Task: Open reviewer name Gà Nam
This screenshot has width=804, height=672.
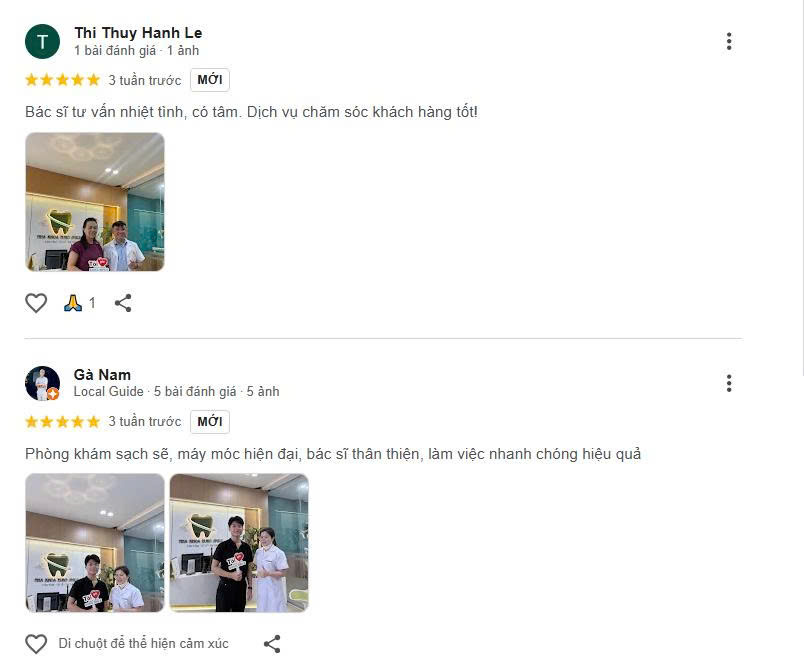Action: tap(102, 375)
